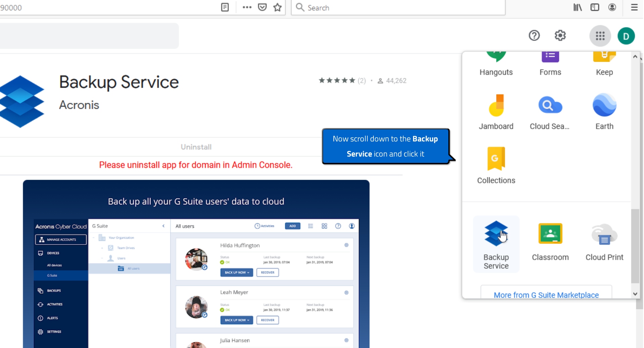Click Please uninstall app warning text
The image size is (644, 348).
pos(196,165)
